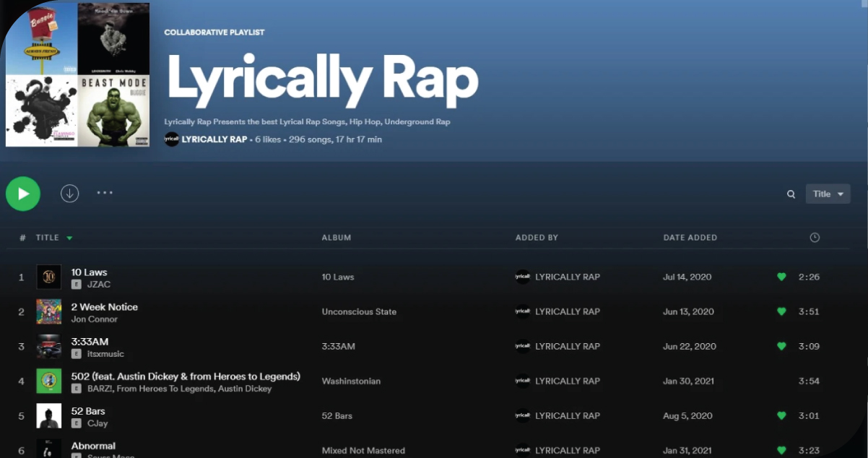Open the three-dot more options menu
Viewport: 868px width, 458px height.
pos(105,193)
